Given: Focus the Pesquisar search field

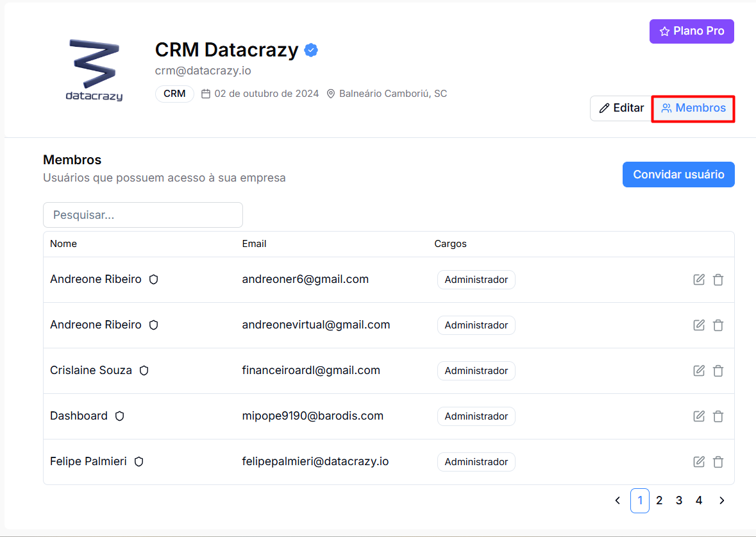Looking at the screenshot, I should pos(143,215).
